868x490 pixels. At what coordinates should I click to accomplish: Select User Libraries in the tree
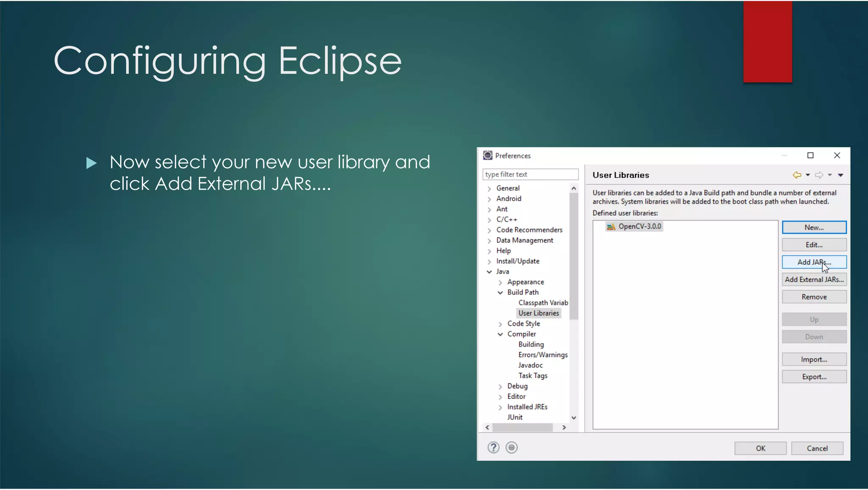pos(538,313)
